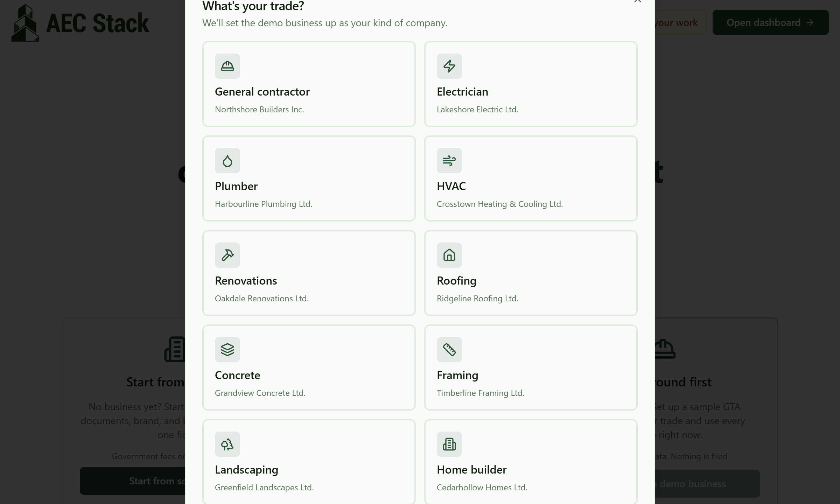Select the Lakeshore Electric Ltd. card
The height and width of the screenshot is (504, 840).
coord(531,84)
